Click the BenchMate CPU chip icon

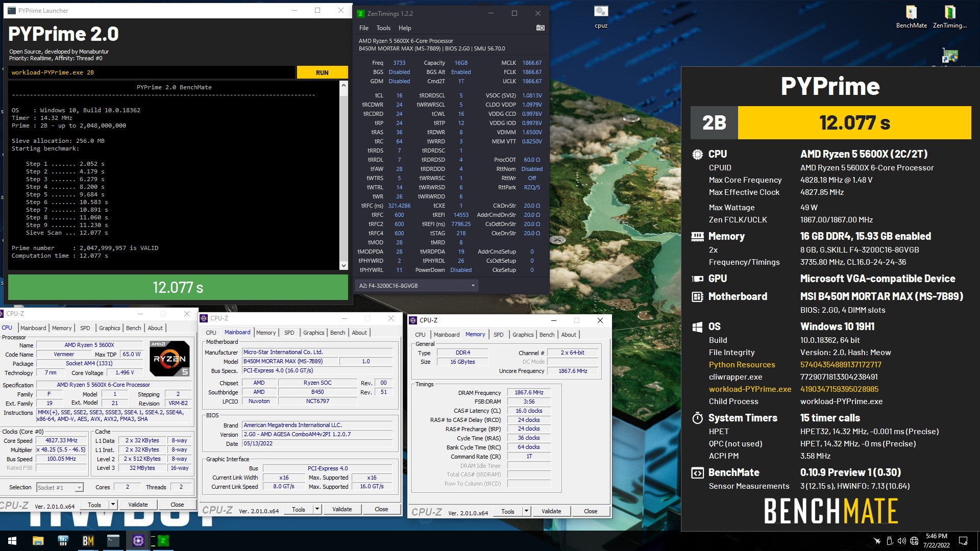[x=697, y=154]
